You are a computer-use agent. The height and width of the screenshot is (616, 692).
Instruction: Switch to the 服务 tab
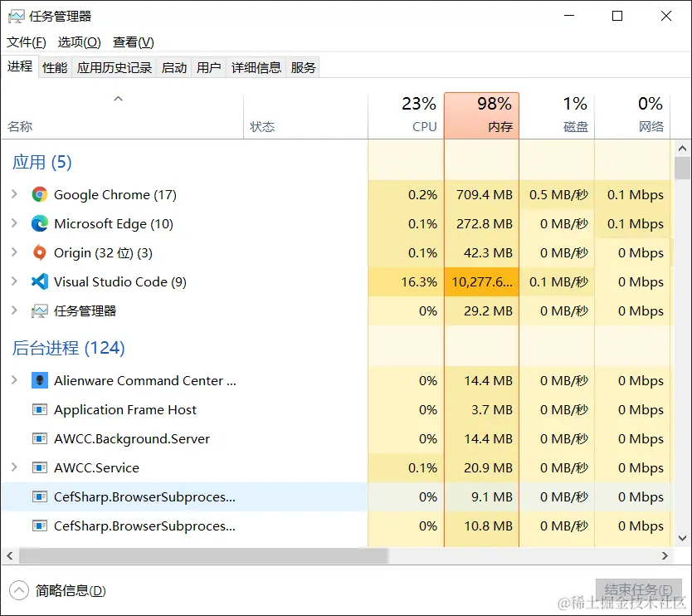(303, 67)
